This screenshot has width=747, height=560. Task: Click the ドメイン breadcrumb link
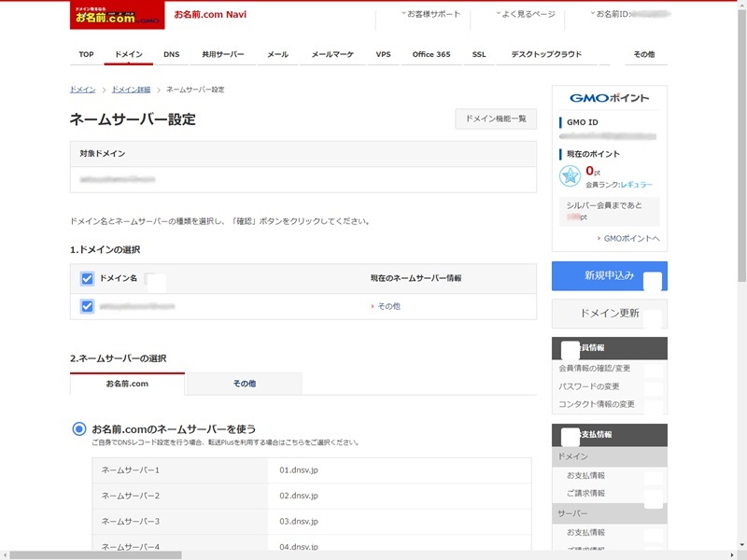pyautogui.click(x=83, y=90)
